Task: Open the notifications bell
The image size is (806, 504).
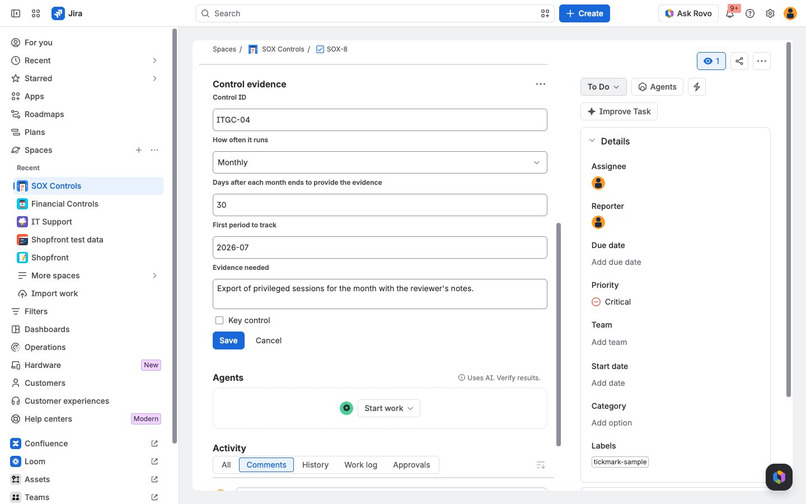Action: pos(730,13)
